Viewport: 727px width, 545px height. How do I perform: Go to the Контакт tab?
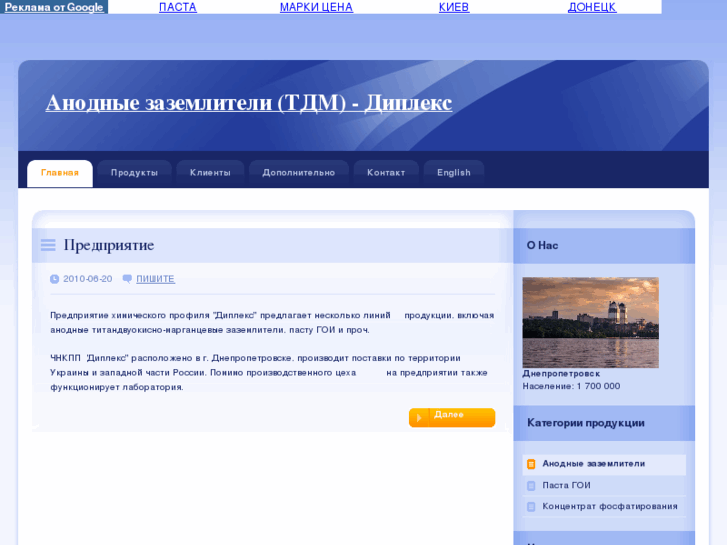(386, 173)
